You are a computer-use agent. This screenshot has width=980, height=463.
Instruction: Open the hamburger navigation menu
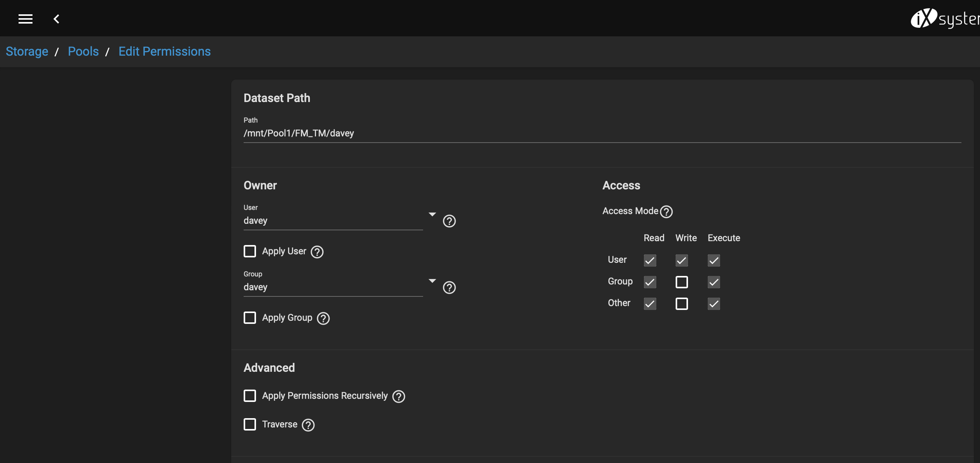point(26,19)
